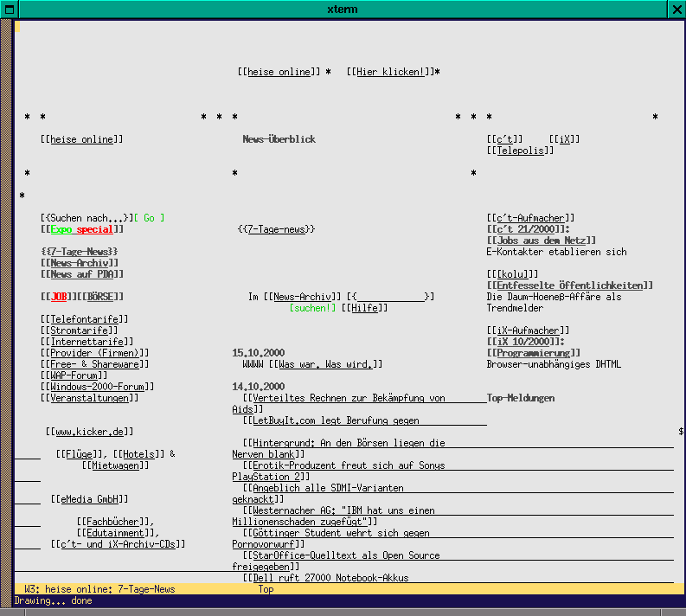
Task: Open 'Was war. Was wird.' article
Action: click(x=325, y=364)
